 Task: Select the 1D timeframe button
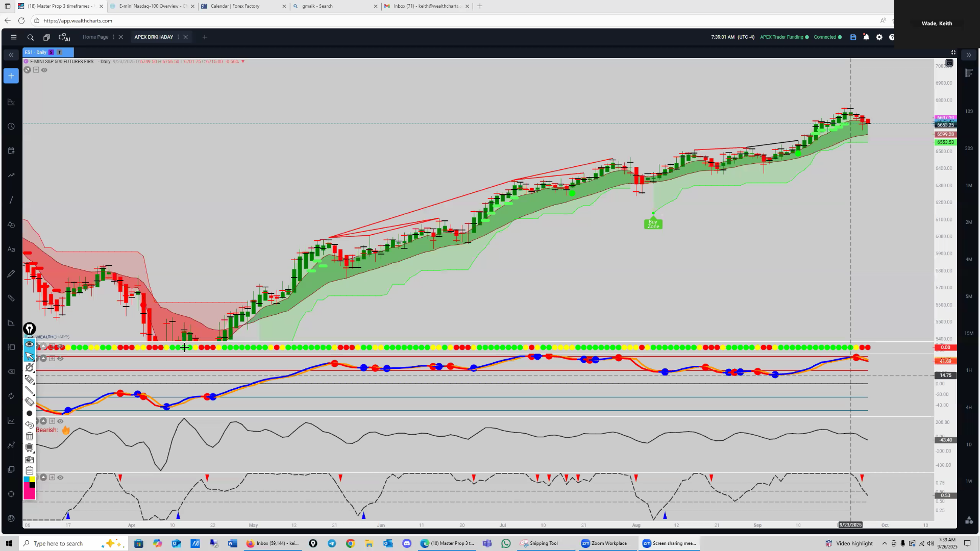point(968,444)
